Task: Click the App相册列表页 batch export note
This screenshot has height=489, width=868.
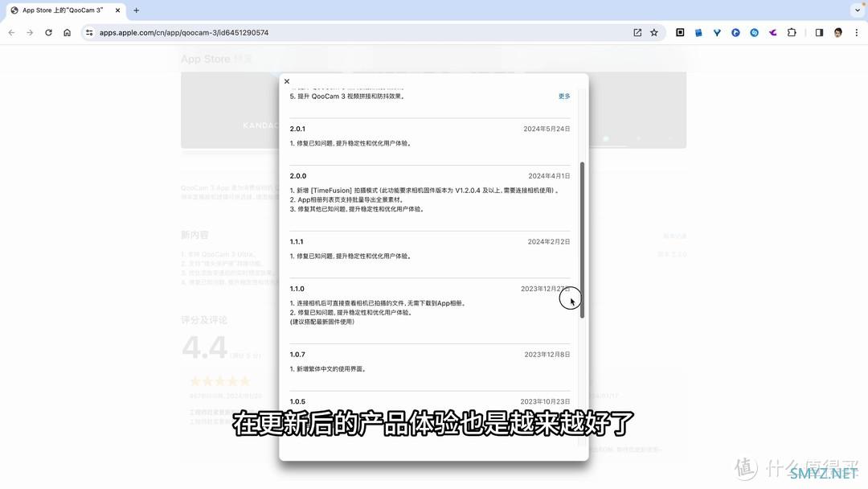Action: (346, 200)
